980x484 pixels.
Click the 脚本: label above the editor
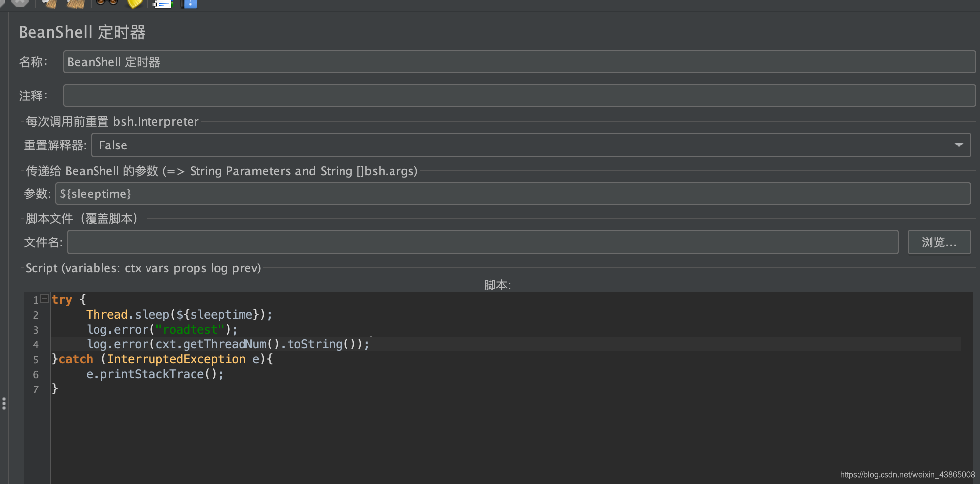click(x=497, y=285)
